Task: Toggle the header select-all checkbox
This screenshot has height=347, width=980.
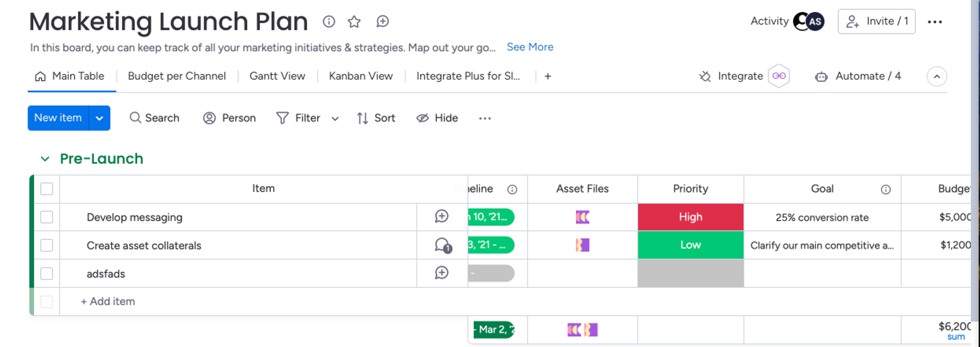Action: coord(47,189)
